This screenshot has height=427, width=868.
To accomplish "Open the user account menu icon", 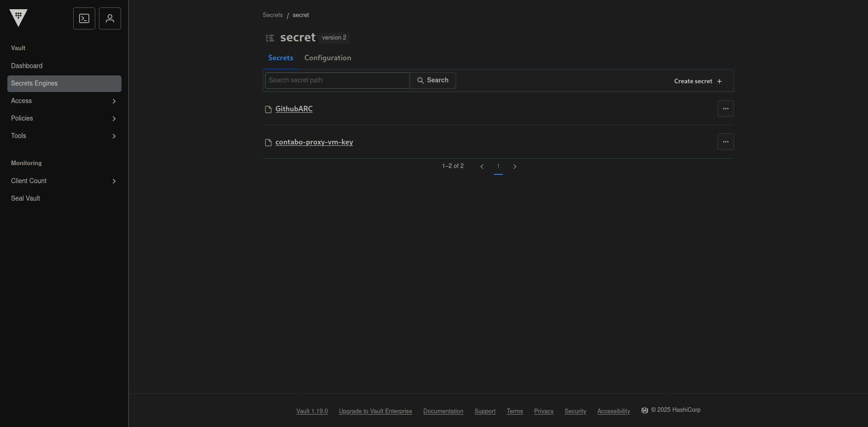I will tap(110, 18).
